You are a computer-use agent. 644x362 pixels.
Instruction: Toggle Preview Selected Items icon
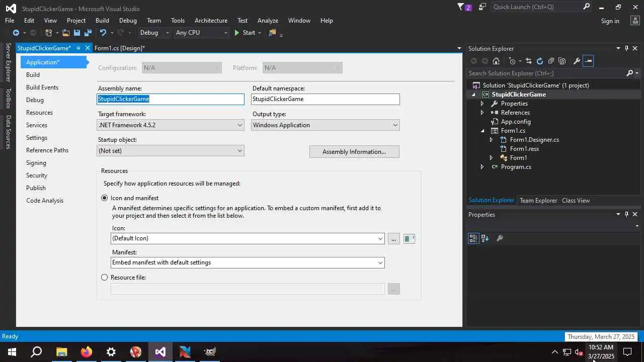click(x=588, y=61)
